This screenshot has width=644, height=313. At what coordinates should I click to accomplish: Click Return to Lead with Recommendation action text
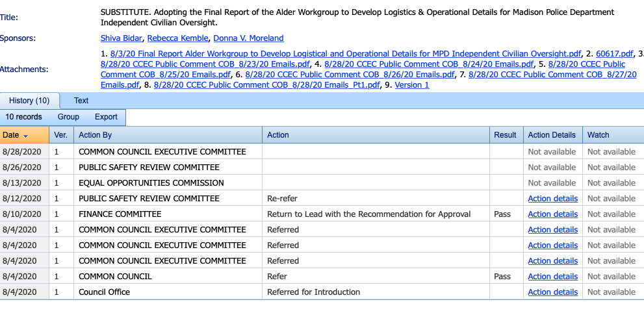369,214
